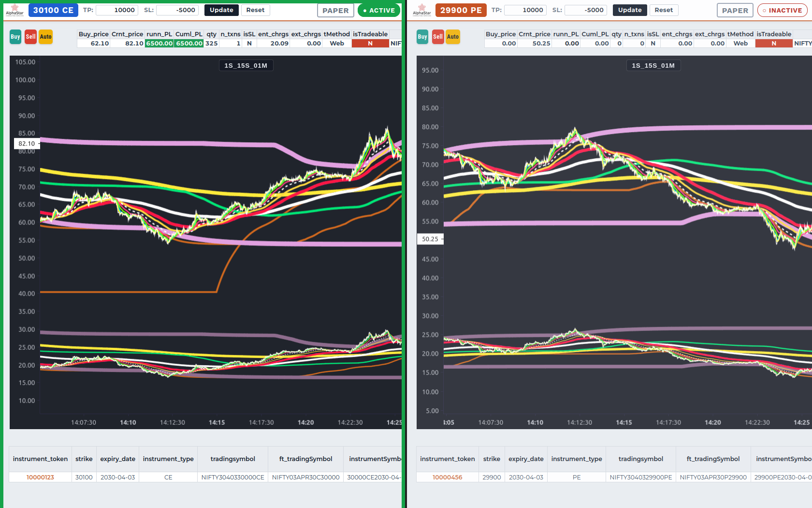Click Buy_price value 62.10 cell
Image resolution: width=812 pixels, height=508 pixels.
[x=94, y=44]
